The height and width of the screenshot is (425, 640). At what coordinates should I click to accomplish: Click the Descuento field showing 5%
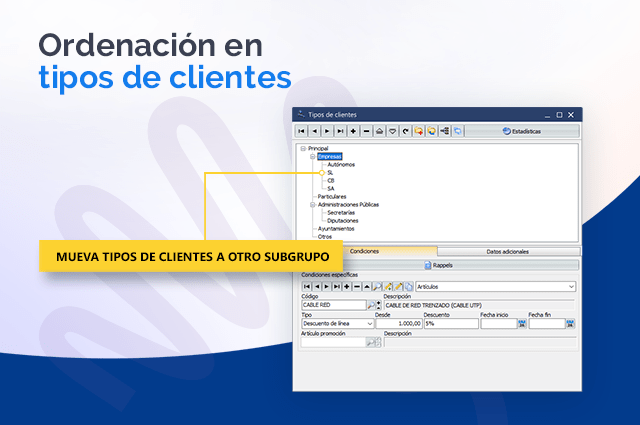tap(450, 324)
